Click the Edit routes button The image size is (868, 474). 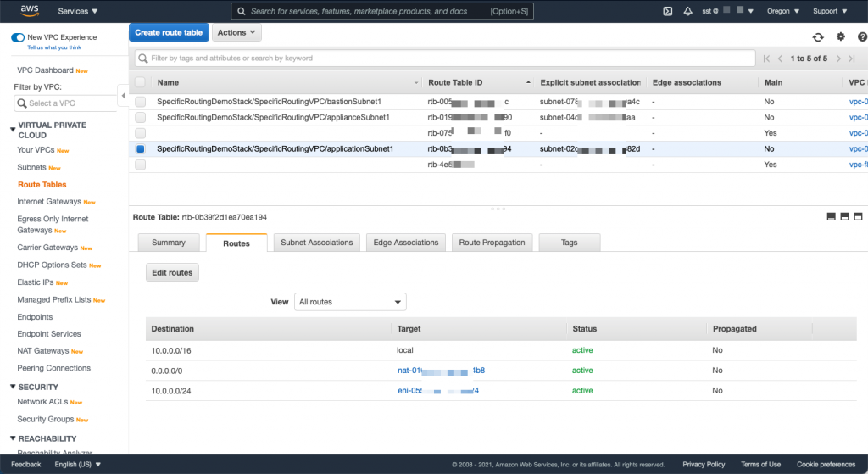[x=172, y=272]
